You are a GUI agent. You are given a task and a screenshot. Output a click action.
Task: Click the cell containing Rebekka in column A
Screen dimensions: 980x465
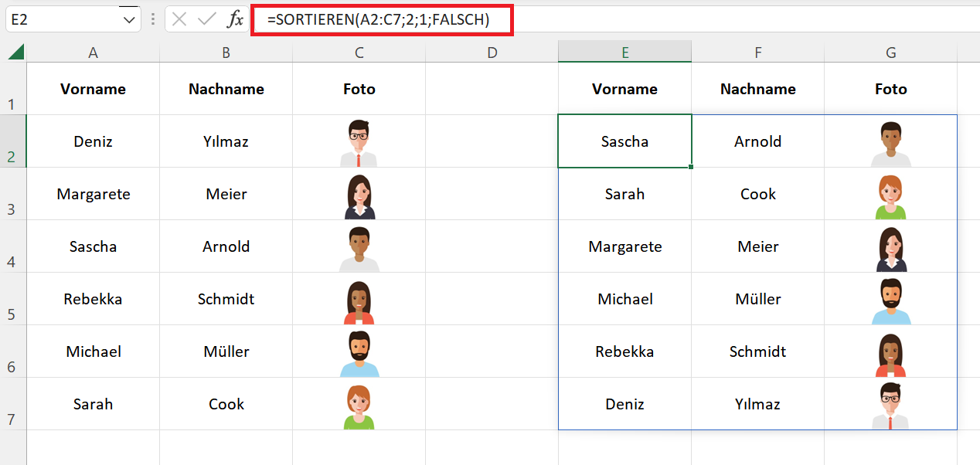[93, 299]
